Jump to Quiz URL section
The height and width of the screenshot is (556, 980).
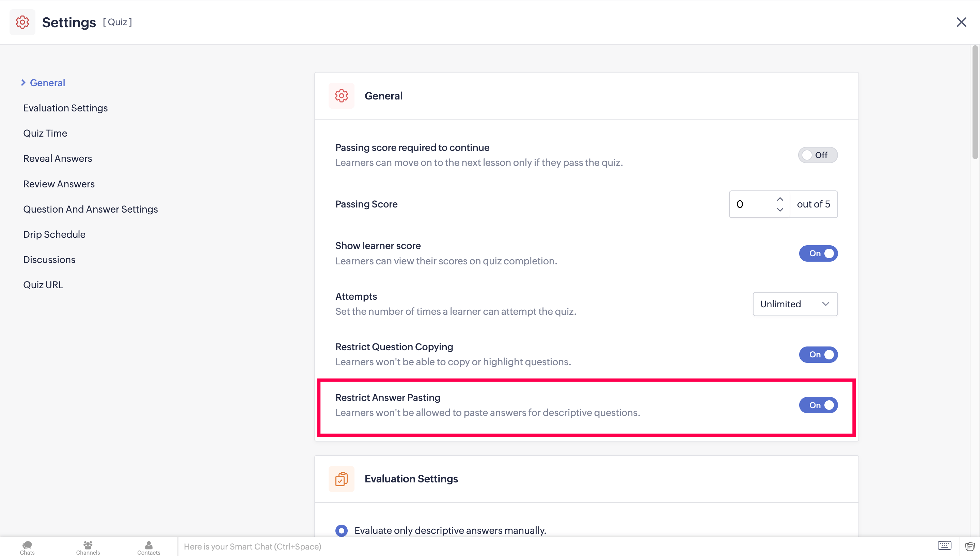pyautogui.click(x=43, y=285)
